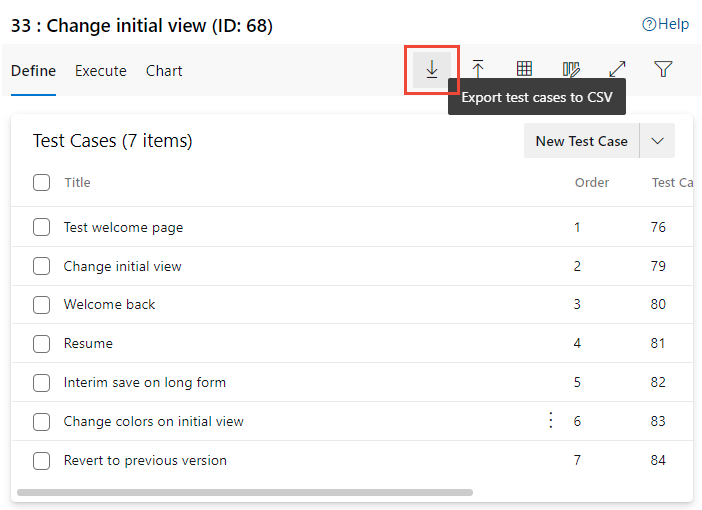Viewport: 702px width, 510px height.
Task: Select the Resume test case checkbox
Action: (41, 344)
